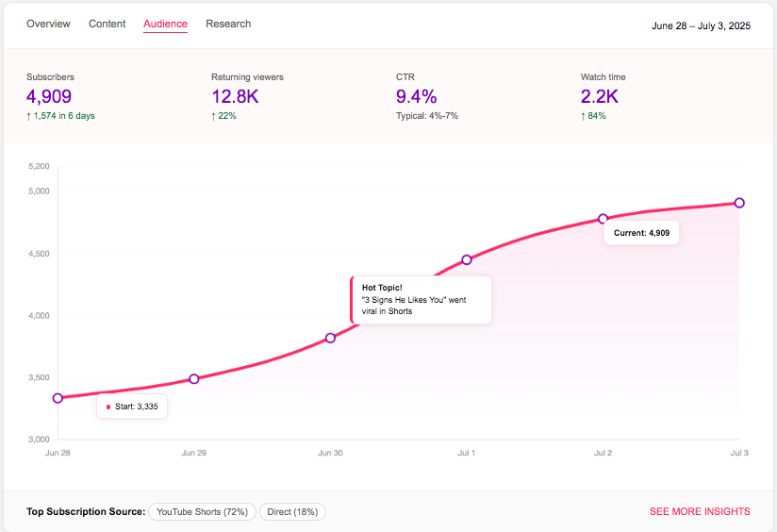Select the YouTube Shorts (72%) chip
Viewport: 777px width, 532px height.
202,512
